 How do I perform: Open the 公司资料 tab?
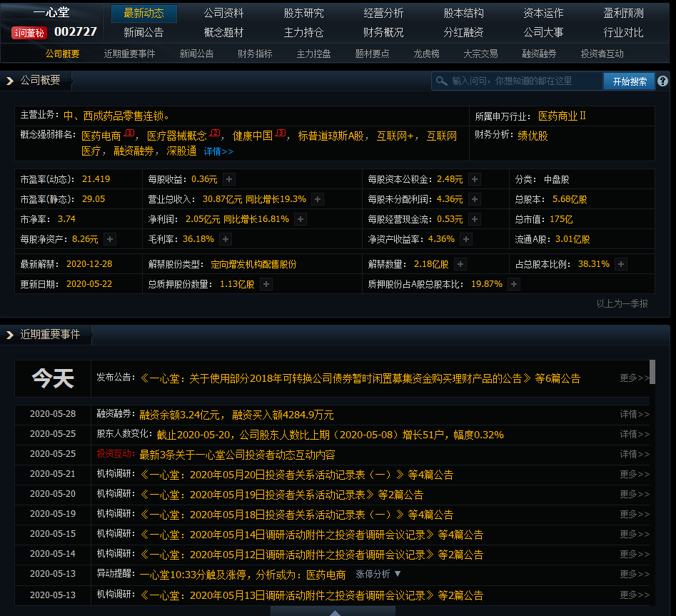click(x=223, y=14)
